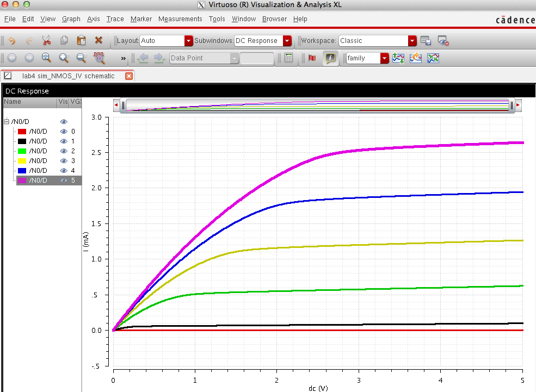This screenshot has height=392, width=536.
Task: Click the undo arrow icon
Action: coord(12,40)
